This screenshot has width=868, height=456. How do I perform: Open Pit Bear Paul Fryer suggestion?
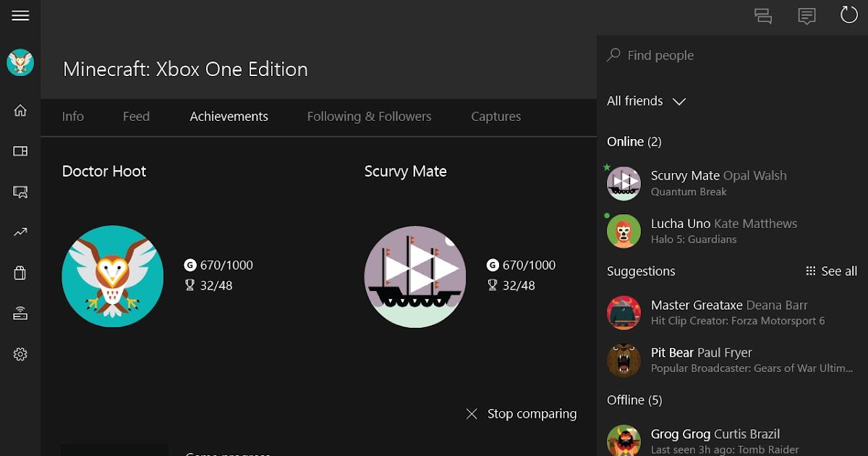tap(732, 360)
